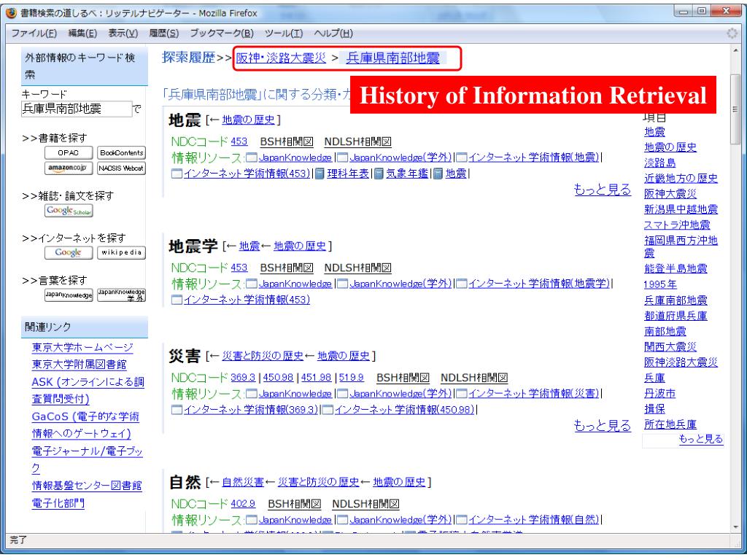Search books on amazon.co.jp button

pyautogui.click(x=69, y=168)
